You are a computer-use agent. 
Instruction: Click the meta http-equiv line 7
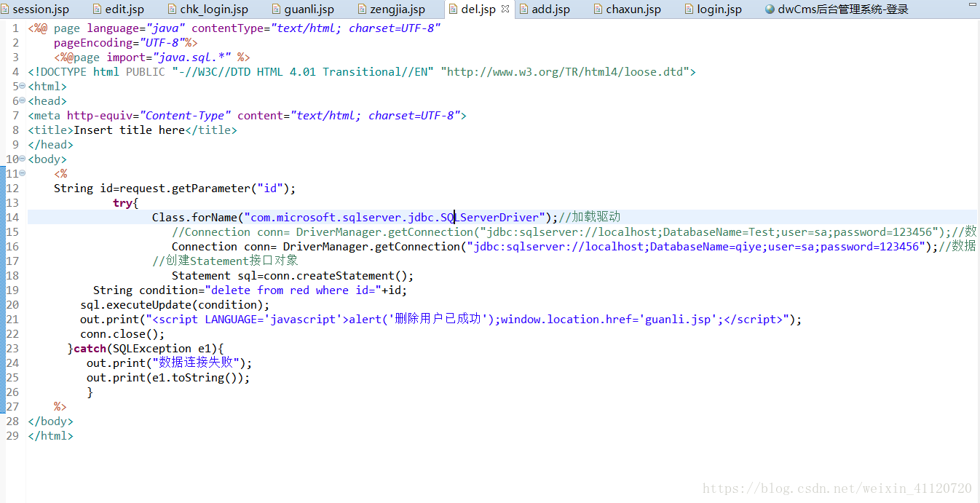[x=247, y=116]
